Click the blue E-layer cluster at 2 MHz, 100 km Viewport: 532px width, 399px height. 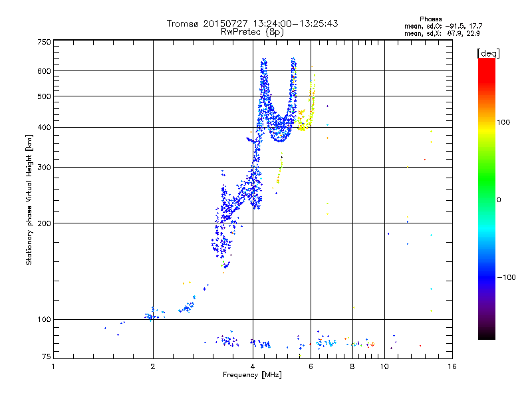[154, 315]
